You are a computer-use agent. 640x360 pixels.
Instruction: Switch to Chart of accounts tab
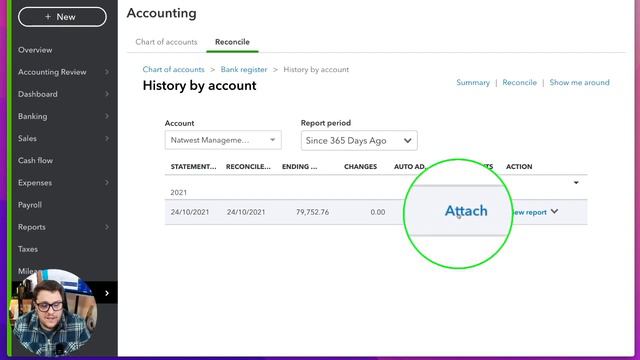tap(166, 42)
